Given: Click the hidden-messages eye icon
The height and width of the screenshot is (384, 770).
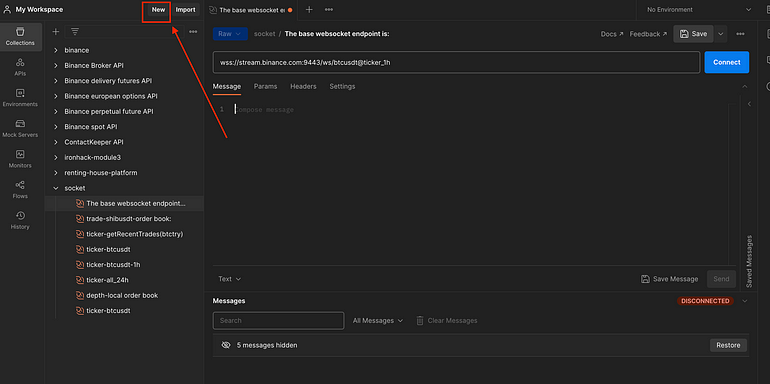Looking at the screenshot, I should (226, 345).
